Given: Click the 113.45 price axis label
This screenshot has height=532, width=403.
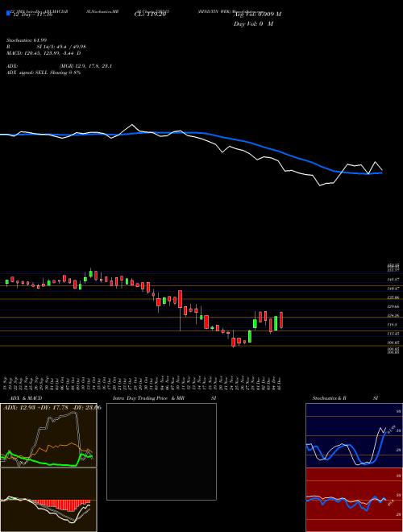Looking at the screenshot, I should click(394, 334).
